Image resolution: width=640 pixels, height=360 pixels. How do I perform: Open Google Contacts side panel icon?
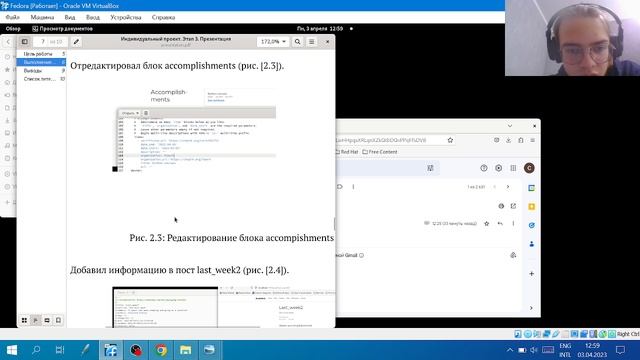(x=531, y=244)
